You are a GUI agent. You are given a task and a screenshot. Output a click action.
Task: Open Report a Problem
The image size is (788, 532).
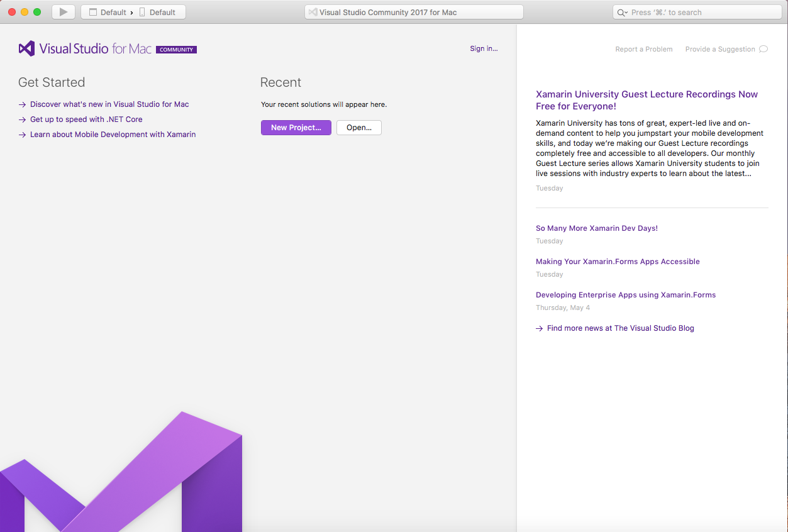tap(644, 49)
